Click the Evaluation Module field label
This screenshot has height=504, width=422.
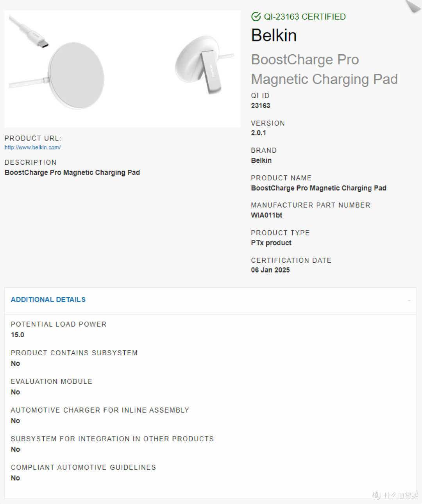(52, 381)
